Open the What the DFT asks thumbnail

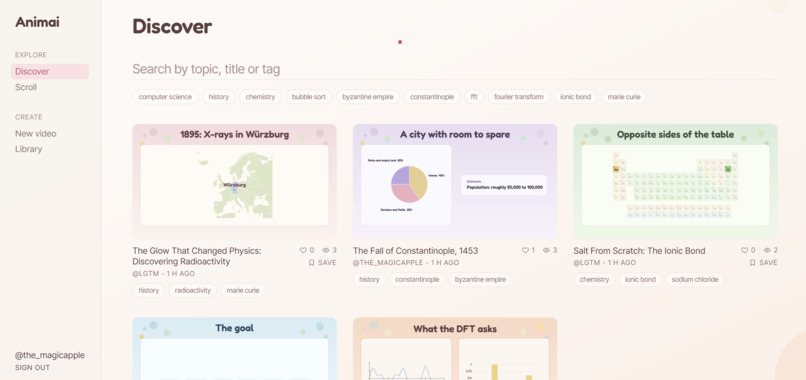(455, 349)
